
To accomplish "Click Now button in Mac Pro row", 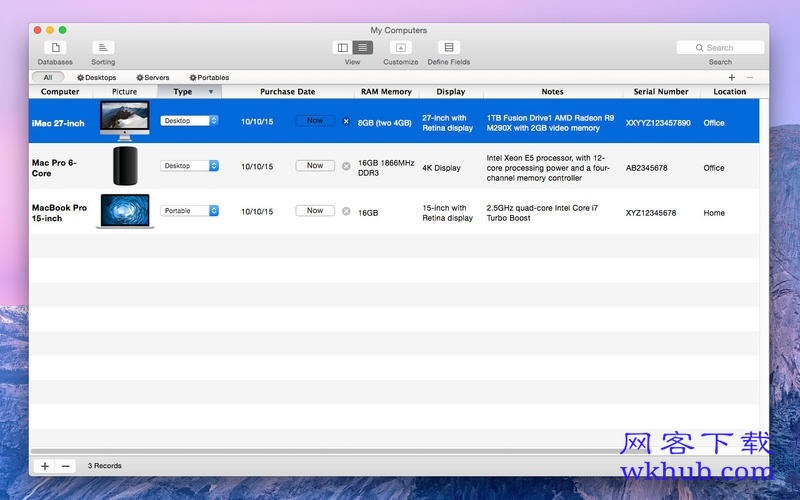I will tap(315, 166).
